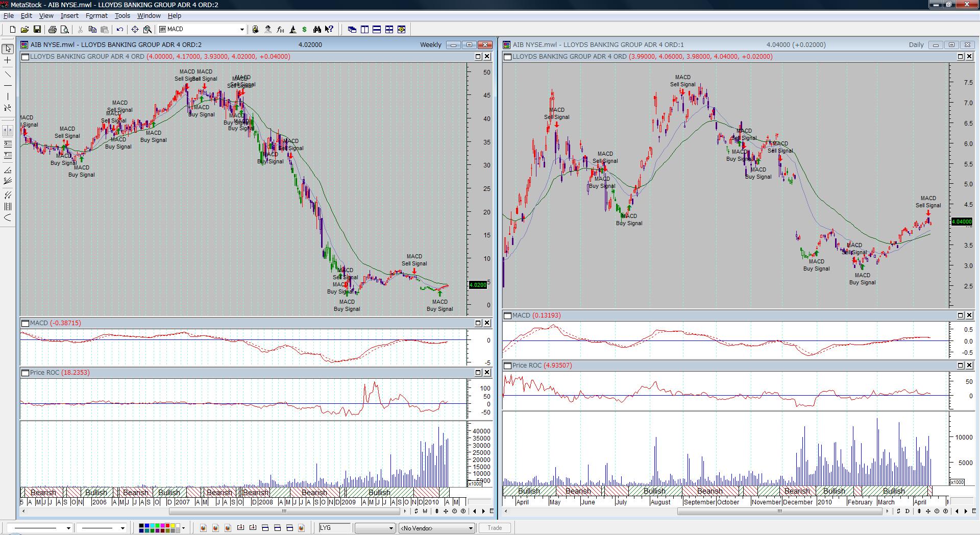This screenshot has width=980, height=535.
Task: Click the Undo arrow icon
Action: [x=120, y=30]
